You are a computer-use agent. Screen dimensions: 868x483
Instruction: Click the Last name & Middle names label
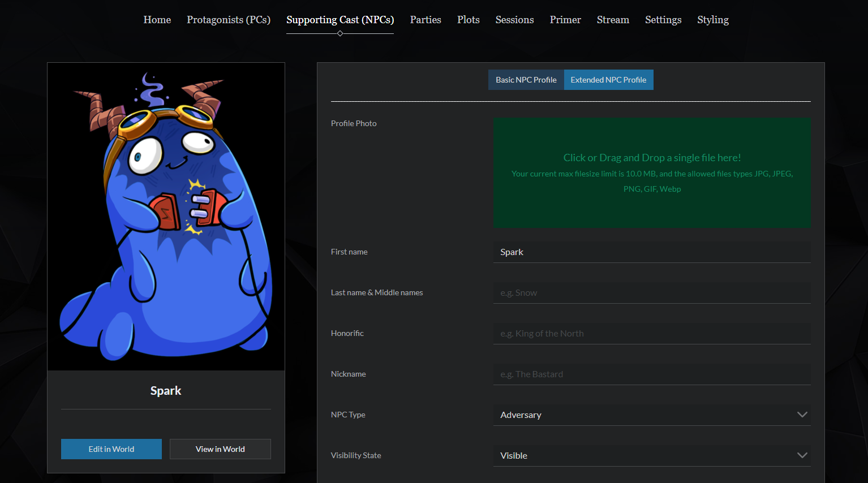click(x=377, y=292)
